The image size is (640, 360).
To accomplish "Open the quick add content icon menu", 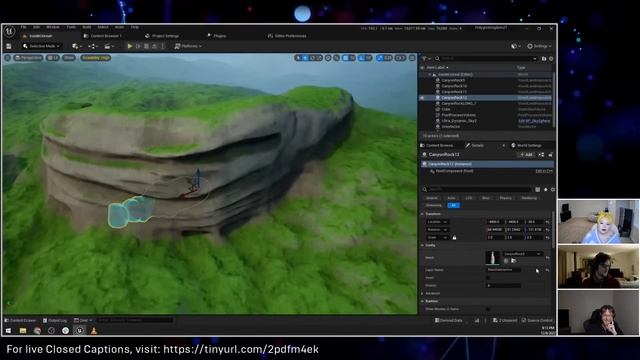I will (x=77, y=46).
